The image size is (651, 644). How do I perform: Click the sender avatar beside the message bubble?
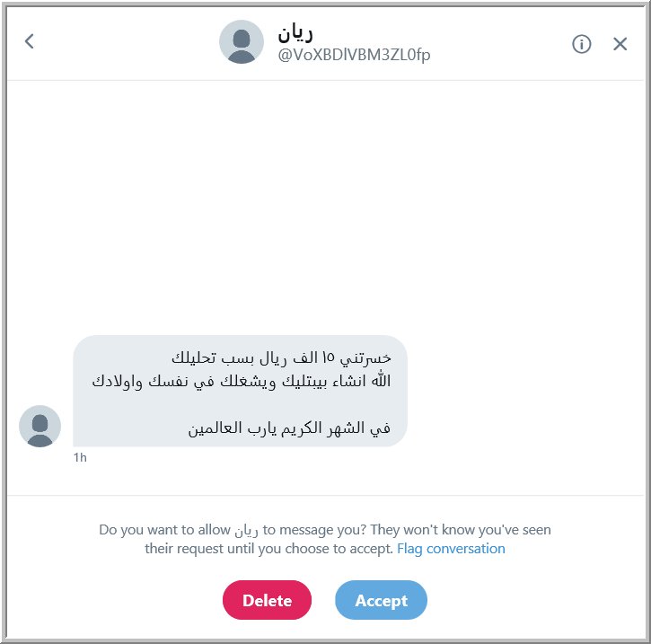(40, 426)
